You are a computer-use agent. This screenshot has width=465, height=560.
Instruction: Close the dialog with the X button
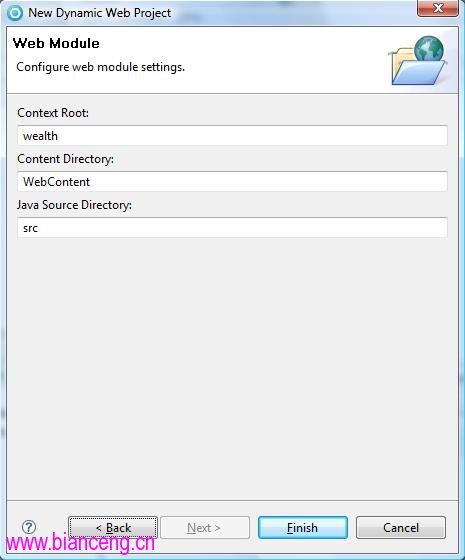click(438, 8)
